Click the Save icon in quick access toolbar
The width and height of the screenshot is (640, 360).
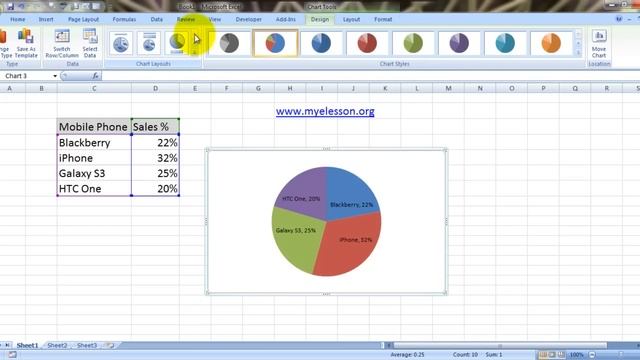11,6
